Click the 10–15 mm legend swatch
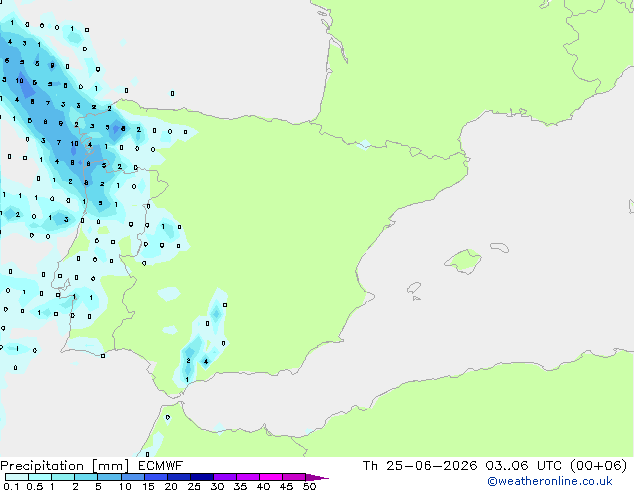The width and height of the screenshot is (634, 490). coord(132,477)
